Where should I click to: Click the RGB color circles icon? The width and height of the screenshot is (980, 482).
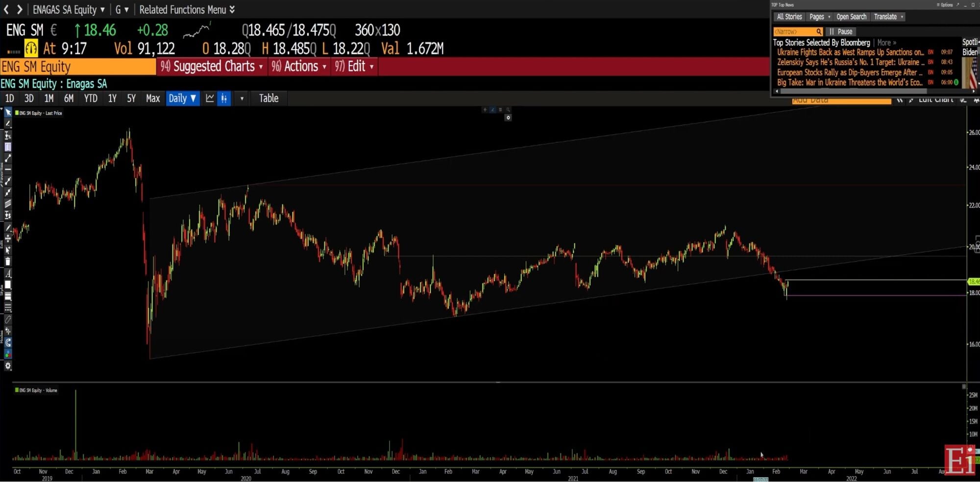8,354
